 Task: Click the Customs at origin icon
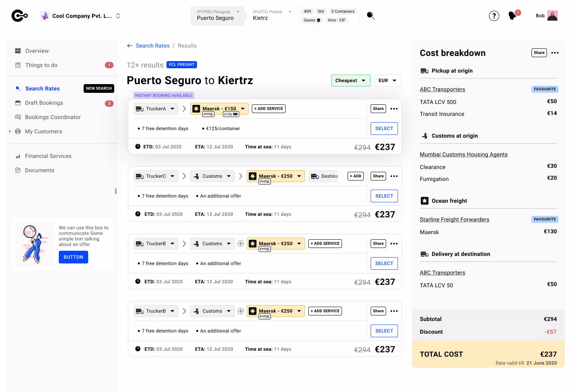pos(425,136)
